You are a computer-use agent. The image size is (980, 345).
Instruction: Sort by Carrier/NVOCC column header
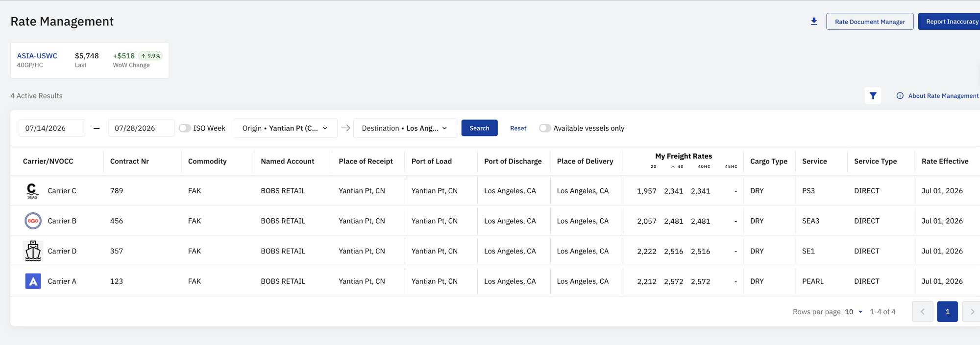pos(48,161)
